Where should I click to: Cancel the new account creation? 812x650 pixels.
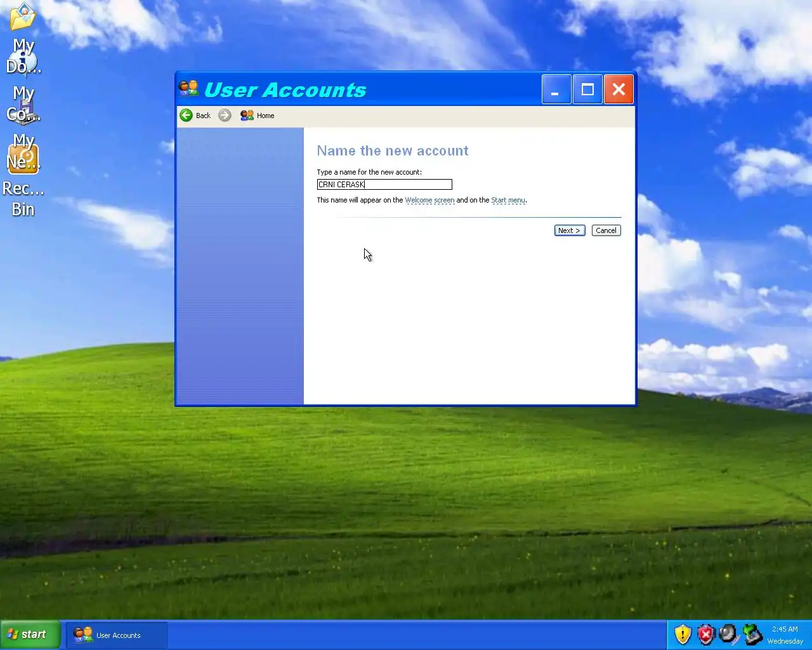click(x=606, y=230)
